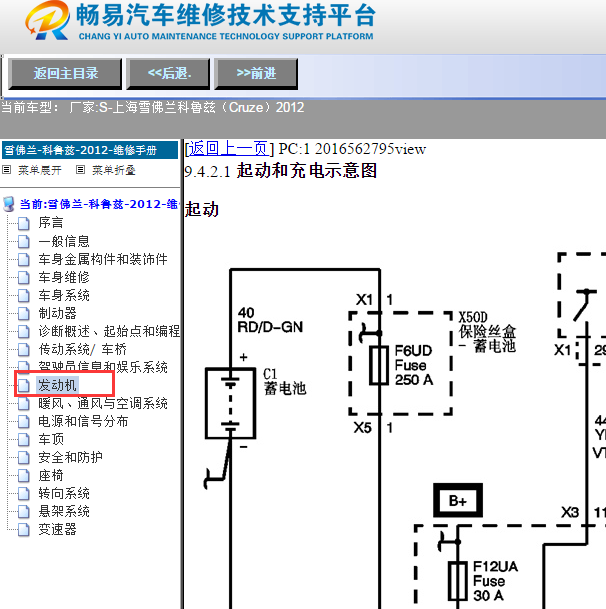Screen dimensions: 606x609
Task: Collapse all menus with 菜单折叠
Action: [114, 170]
